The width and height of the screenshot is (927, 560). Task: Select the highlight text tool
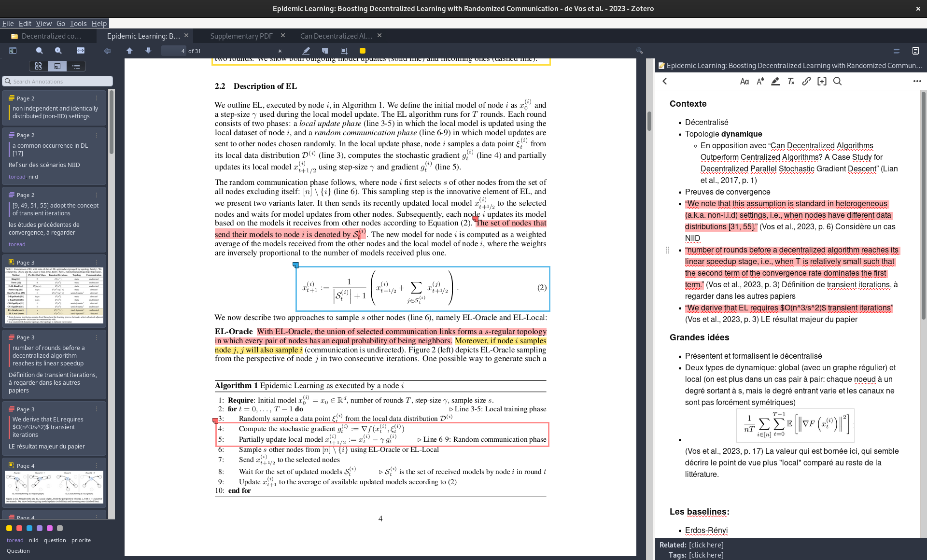(306, 51)
